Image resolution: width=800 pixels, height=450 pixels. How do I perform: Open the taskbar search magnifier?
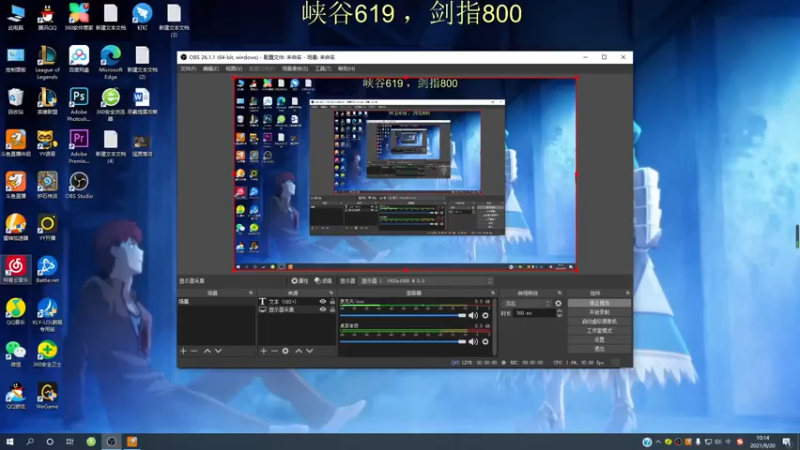point(30,442)
